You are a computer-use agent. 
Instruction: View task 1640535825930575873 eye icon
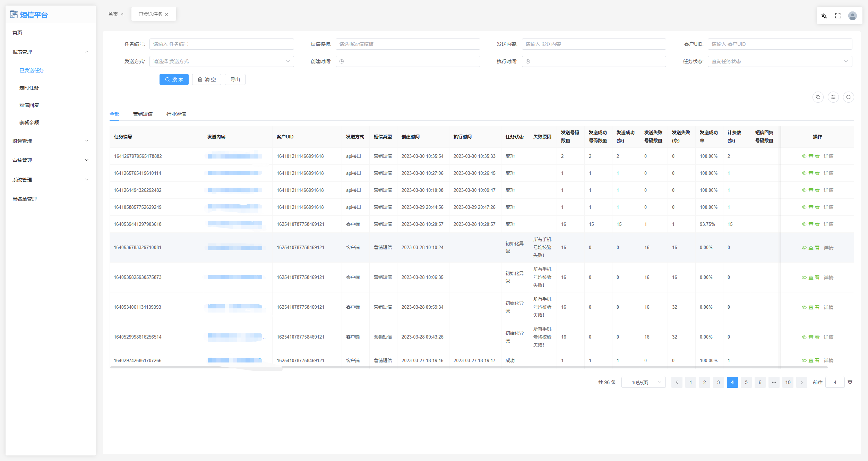(x=804, y=278)
